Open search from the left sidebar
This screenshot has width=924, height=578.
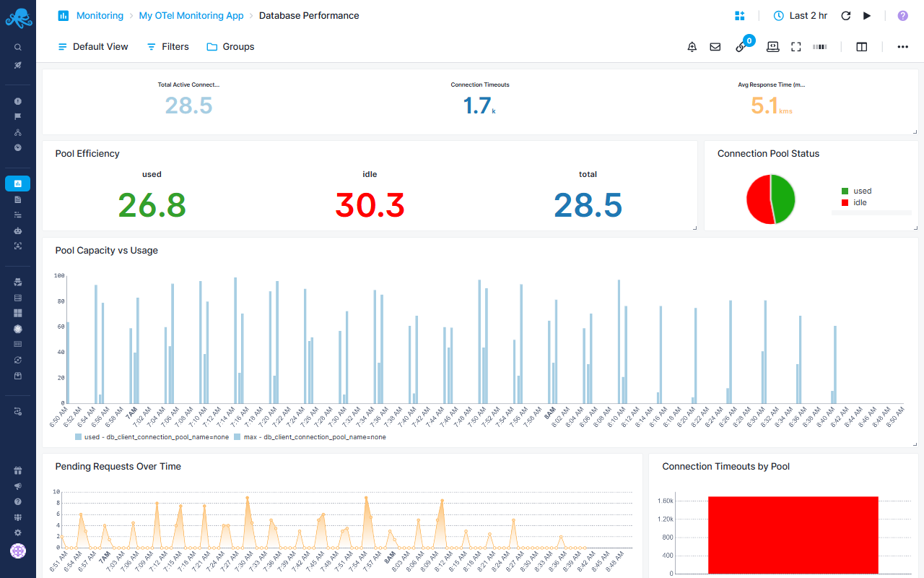coord(17,46)
